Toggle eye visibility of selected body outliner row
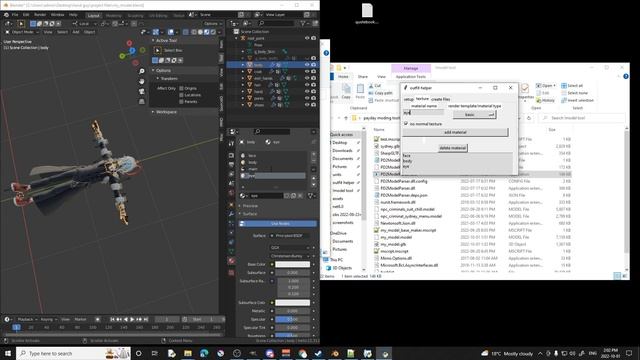Image resolution: width=640 pixels, height=360 pixels. point(307,64)
